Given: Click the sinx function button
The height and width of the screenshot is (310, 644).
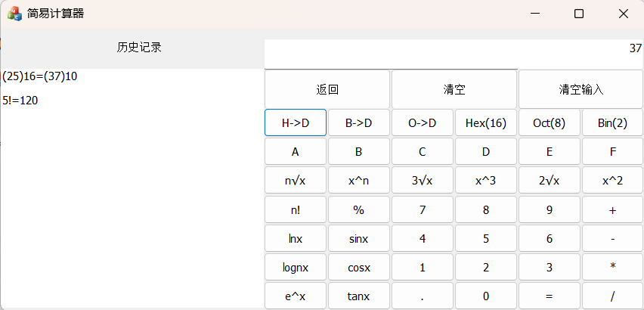Looking at the screenshot, I should coord(359,239).
